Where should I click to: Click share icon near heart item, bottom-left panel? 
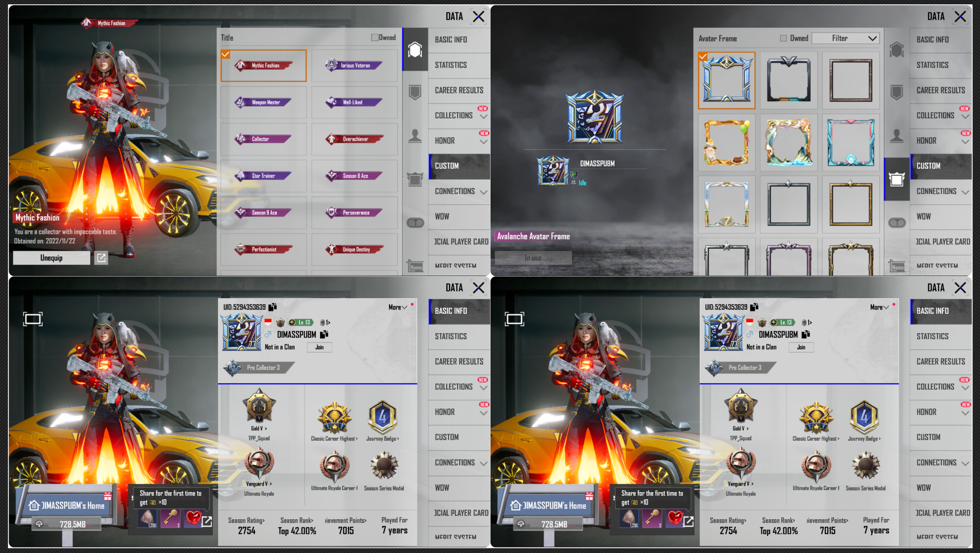[x=207, y=521]
